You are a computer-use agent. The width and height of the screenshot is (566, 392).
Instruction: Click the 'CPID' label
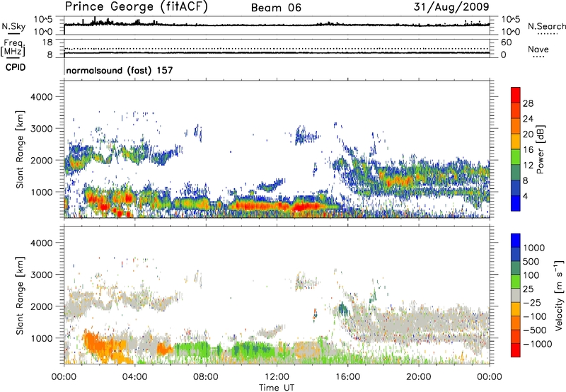pyautogui.click(x=16, y=67)
